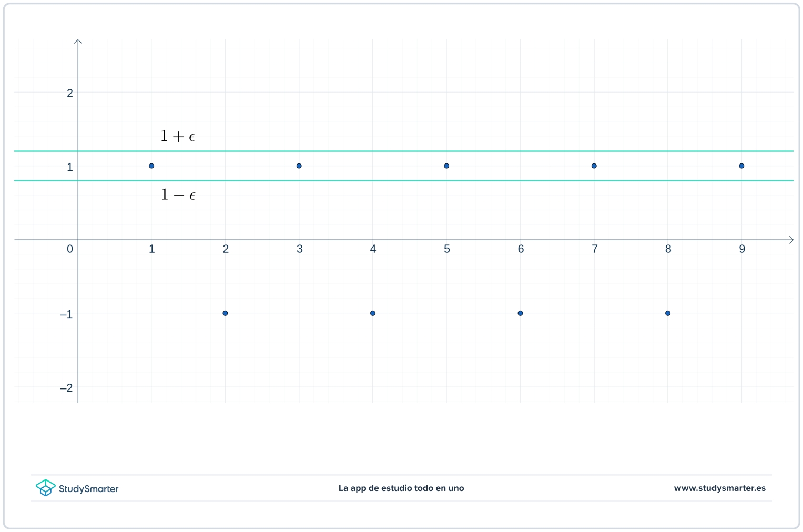This screenshot has width=803, height=532.
Task: Click the StudySmarter cube logo icon
Action: (46, 488)
